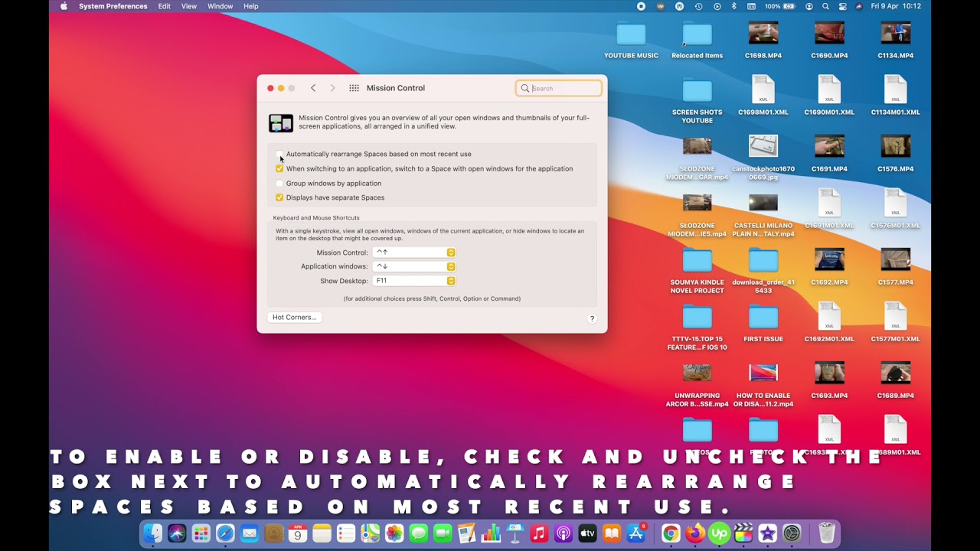Viewport: 980px width, 551px height.
Task: Enable Group windows by application
Action: click(x=279, y=183)
